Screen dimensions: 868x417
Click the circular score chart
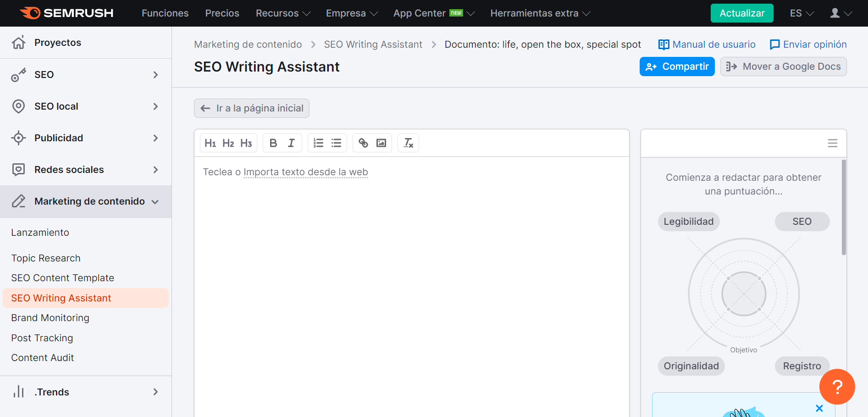pos(744,294)
